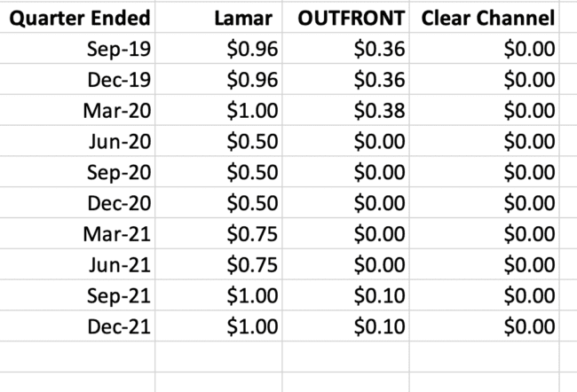Click the OUTFRONT column header cell
This screenshot has height=392, width=577.
pos(352,18)
